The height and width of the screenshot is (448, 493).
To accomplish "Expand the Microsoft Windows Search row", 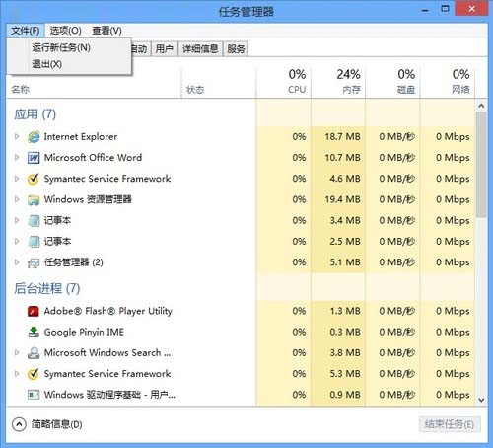I will [17, 352].
